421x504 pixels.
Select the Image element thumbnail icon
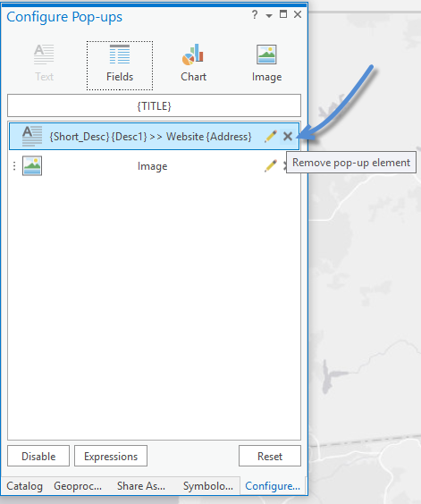click(x=32, y=166)
